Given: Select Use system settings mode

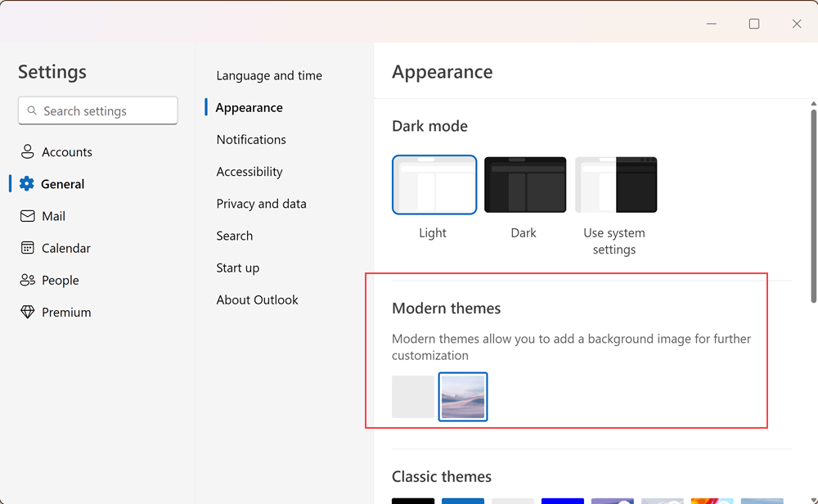Looking at the screenshot, I should [x=616, y=185].
